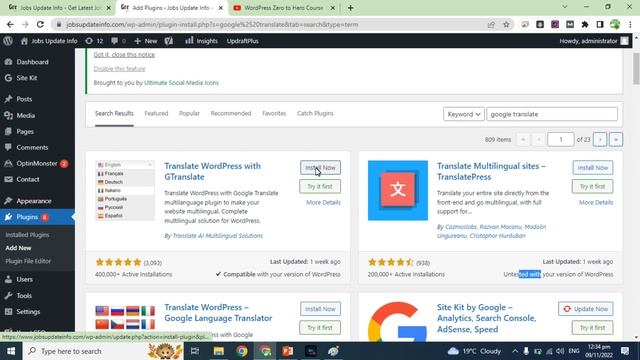Viewport: 640px width, 360px height.
Task: Switch to WordPress Zero to Hero Course tab
Action: [284, 8]
